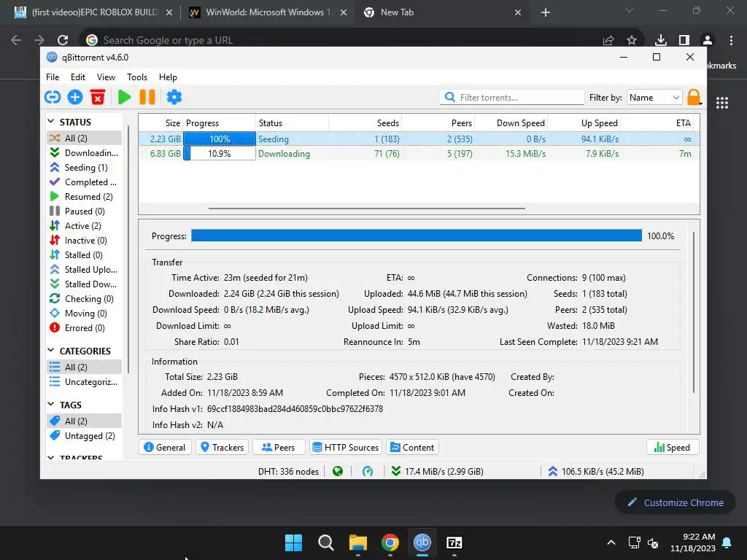This screenshot has height=560, width=747.
Task: Open the Filter by Name dropdown
Action: [654, 97]
